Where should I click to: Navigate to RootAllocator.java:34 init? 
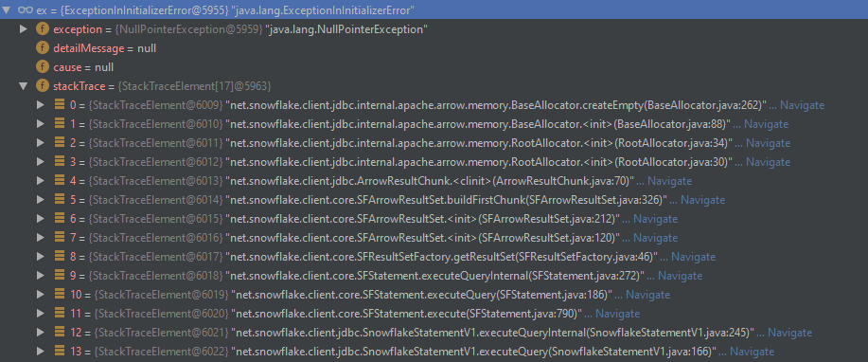[768, 142]
